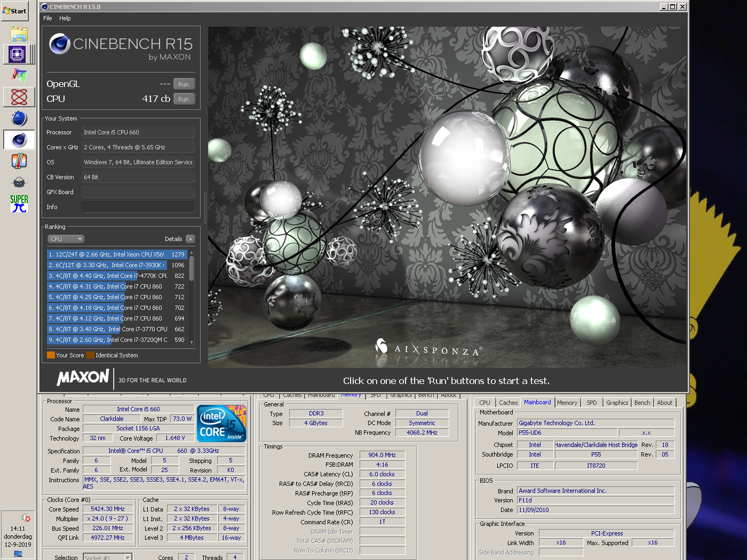
Task: Click the muted volume tray icon
Action: (25, 517)
